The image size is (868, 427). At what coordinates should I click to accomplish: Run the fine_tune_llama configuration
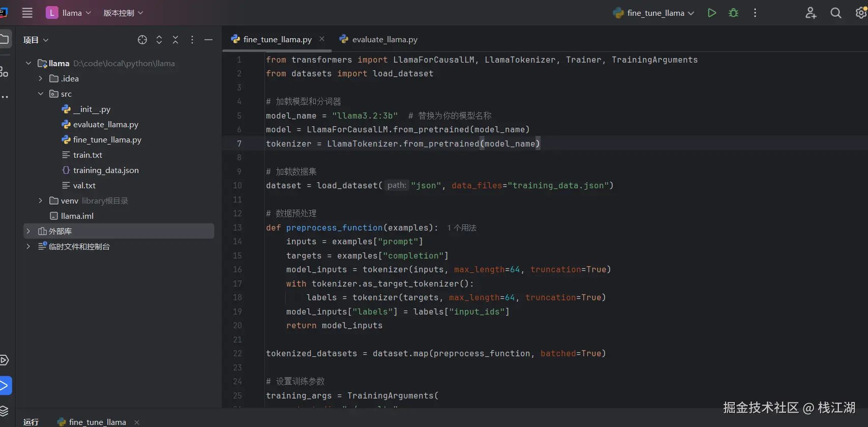point(712,13)
